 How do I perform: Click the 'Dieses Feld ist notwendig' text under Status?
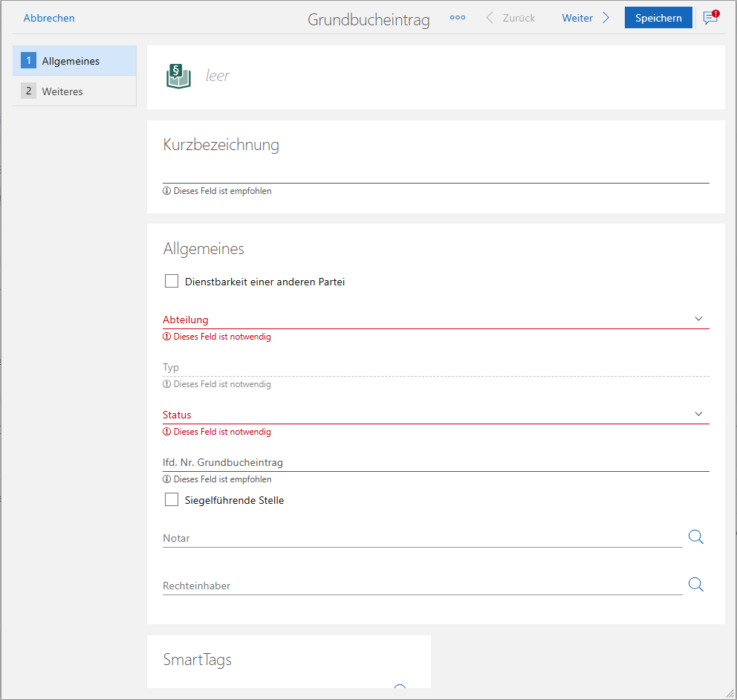click(222, 432)
